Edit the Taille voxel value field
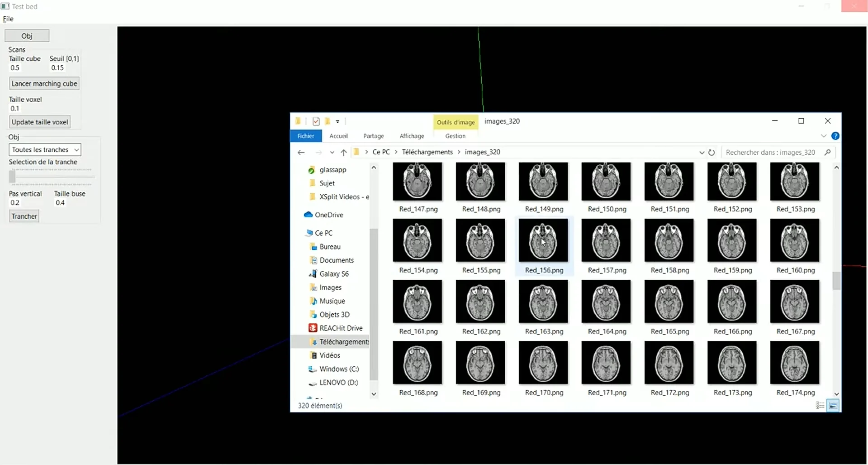This screenshot has height=465, width=868. 15,109
